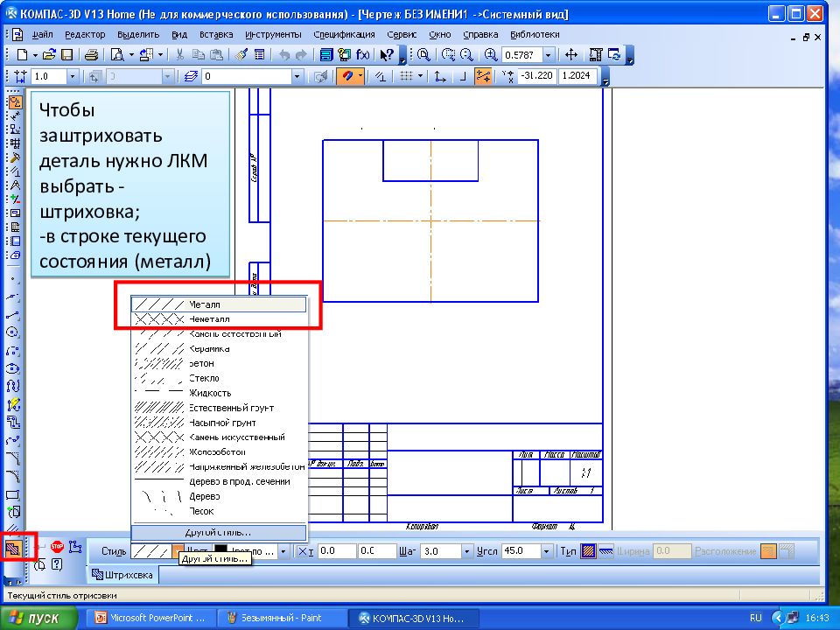
Task: Click the hatch angle input field
Action: (521, 550)
